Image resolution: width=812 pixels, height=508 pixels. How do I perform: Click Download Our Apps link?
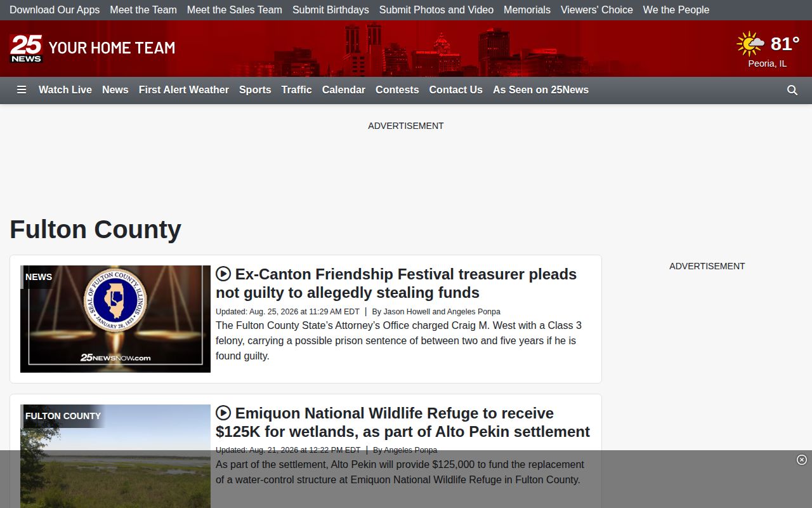[x=55, y=10]
